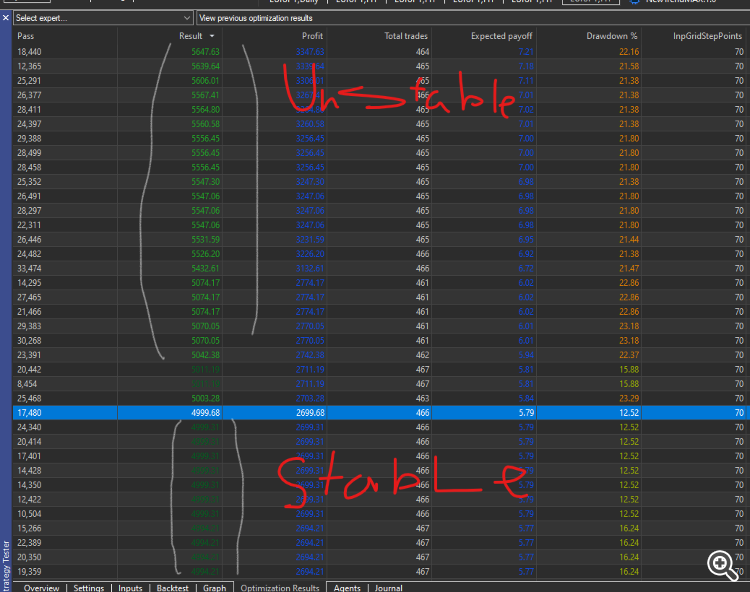The height and width of the screenshot is (592, 750).
Task: Click the Expected payoff value 5.94
Action: (526, 355)
